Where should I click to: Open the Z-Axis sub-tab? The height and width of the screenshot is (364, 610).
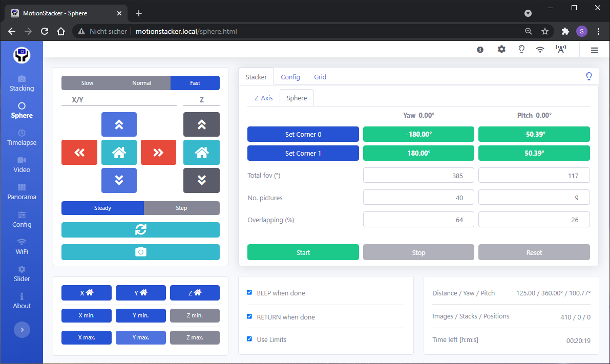pos(263,98)
